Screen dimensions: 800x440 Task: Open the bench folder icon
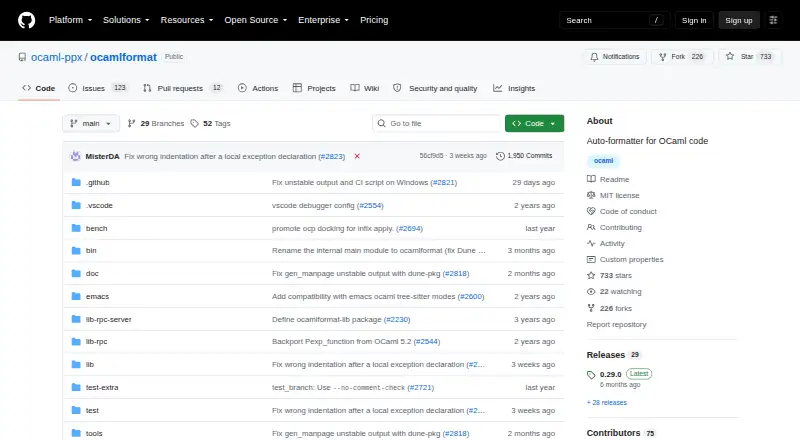76,228
